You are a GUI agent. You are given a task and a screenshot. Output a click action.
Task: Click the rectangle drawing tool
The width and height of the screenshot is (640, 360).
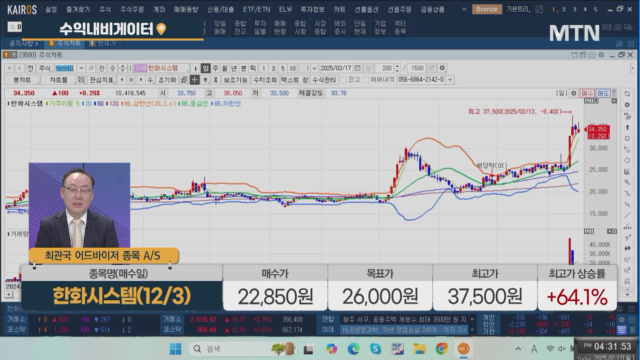tap(627, 138)
